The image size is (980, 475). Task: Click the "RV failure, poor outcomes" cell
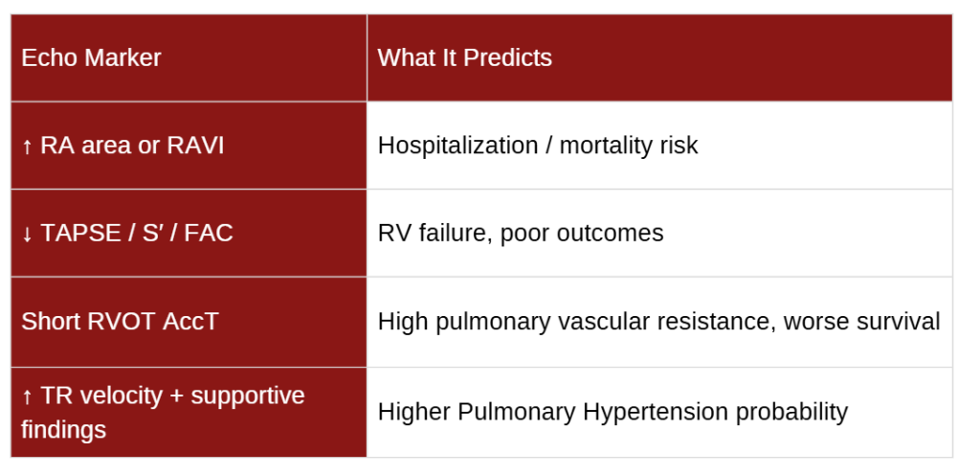click(520, 233)
